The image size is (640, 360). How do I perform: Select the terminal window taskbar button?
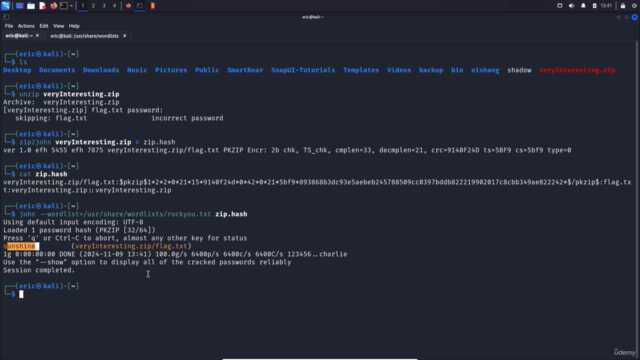coord(140,6)
